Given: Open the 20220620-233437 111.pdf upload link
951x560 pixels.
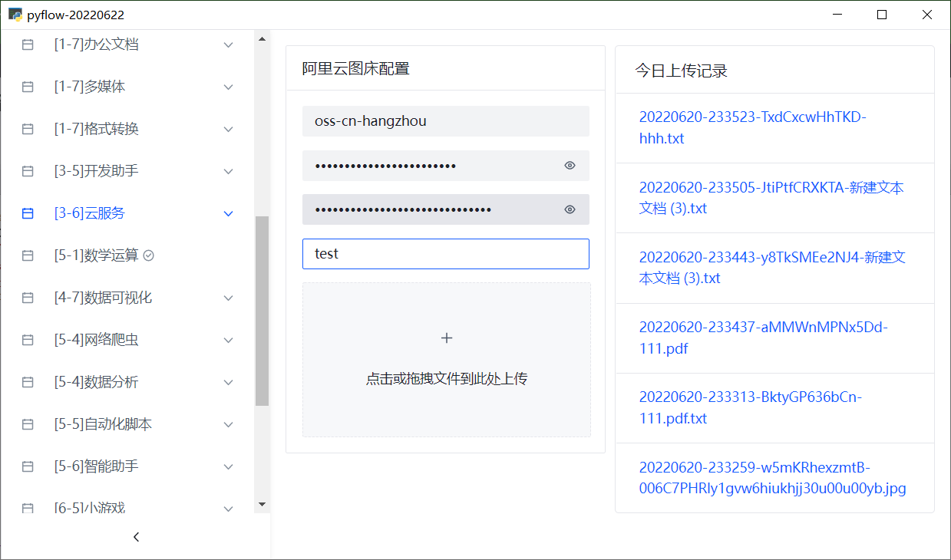Looking at the screenshot, I should click(763, 338).
